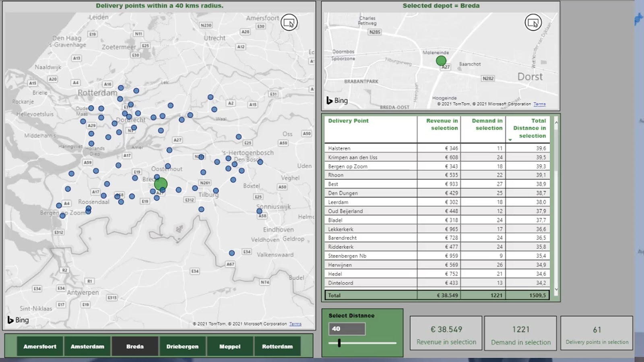The width and height of the screenshot is (644, 362).
Task: Choose the Meppel depot slicer button
Action: pos(230,346)
